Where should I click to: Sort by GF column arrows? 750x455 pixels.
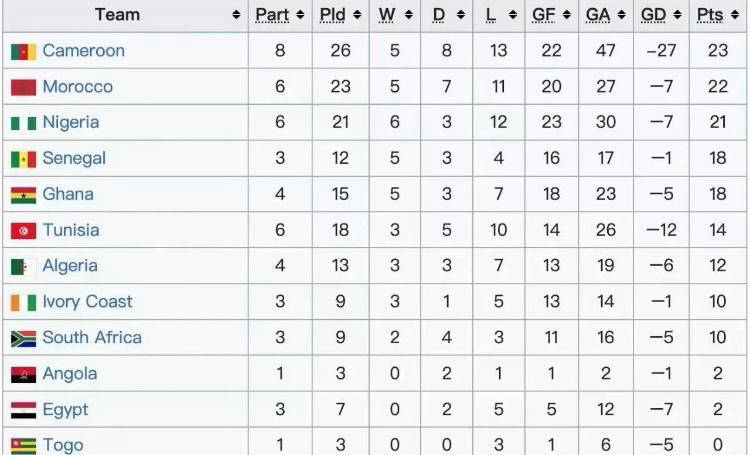[x=569, y=15]
